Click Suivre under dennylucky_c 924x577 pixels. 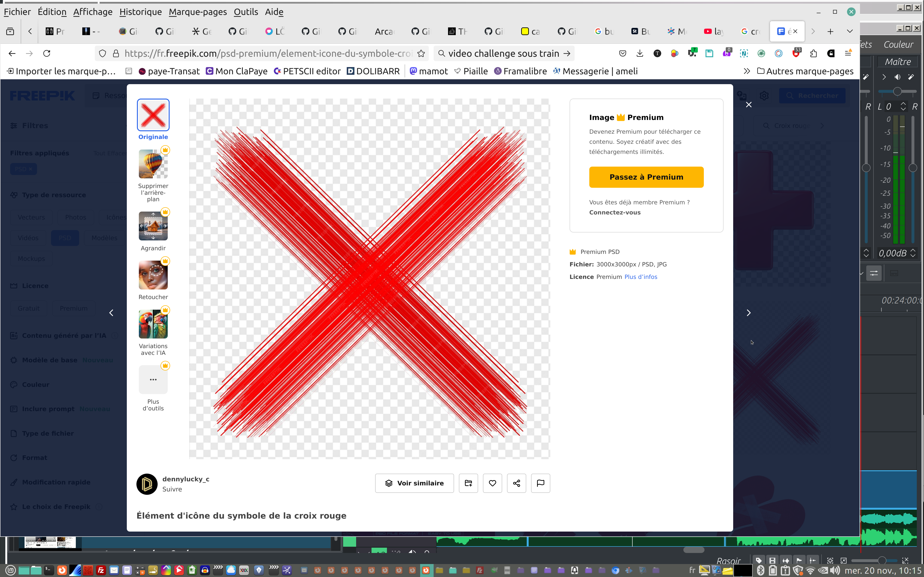(172, 489)
